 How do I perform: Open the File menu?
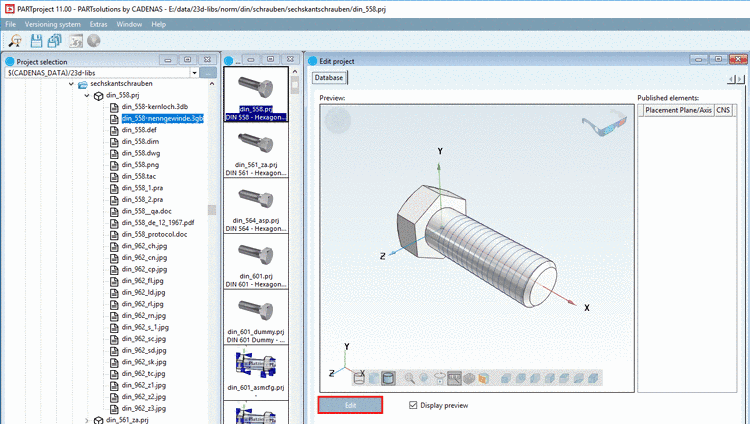point(11,24)
